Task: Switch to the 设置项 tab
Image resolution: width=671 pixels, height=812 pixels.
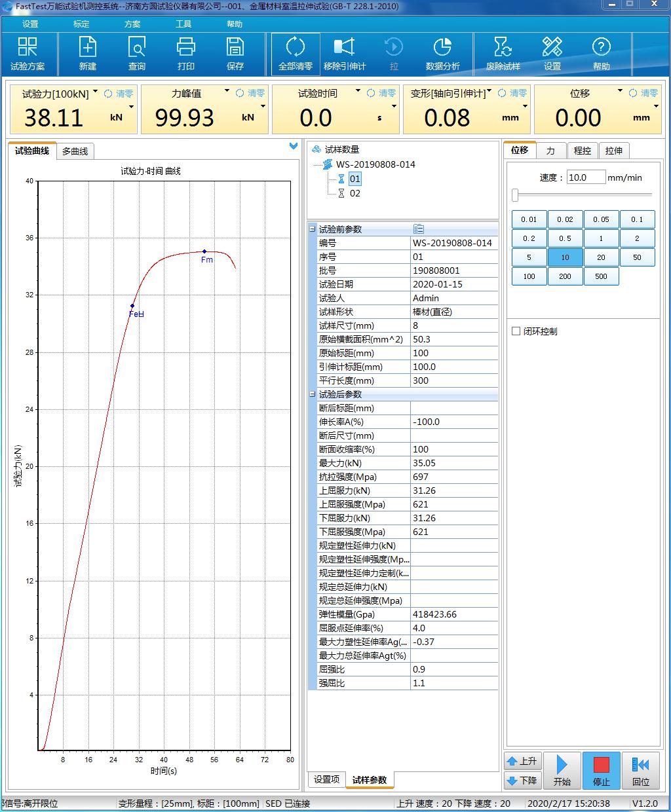Action: point(326,779)
